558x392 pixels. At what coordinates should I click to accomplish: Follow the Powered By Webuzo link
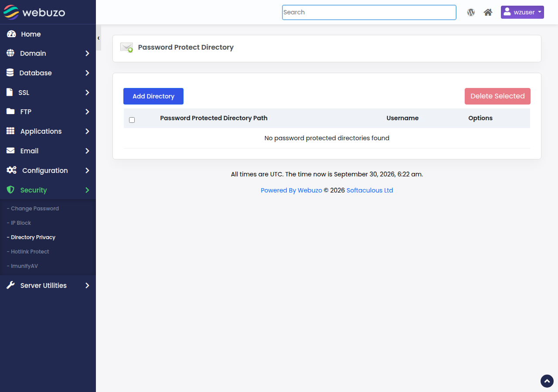click(x=291, y=190)
